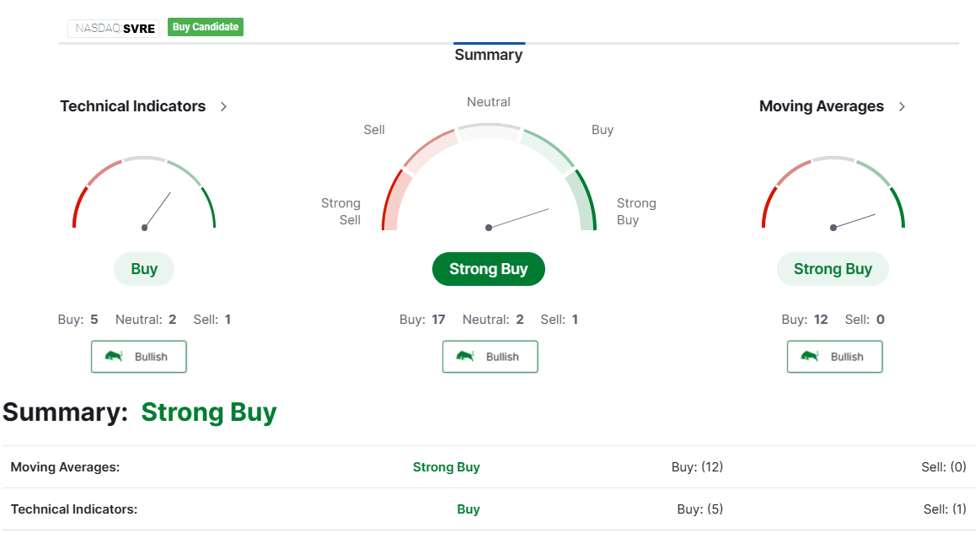
Task: Click the Technical Indicators table row label
Action: (73, 509)
